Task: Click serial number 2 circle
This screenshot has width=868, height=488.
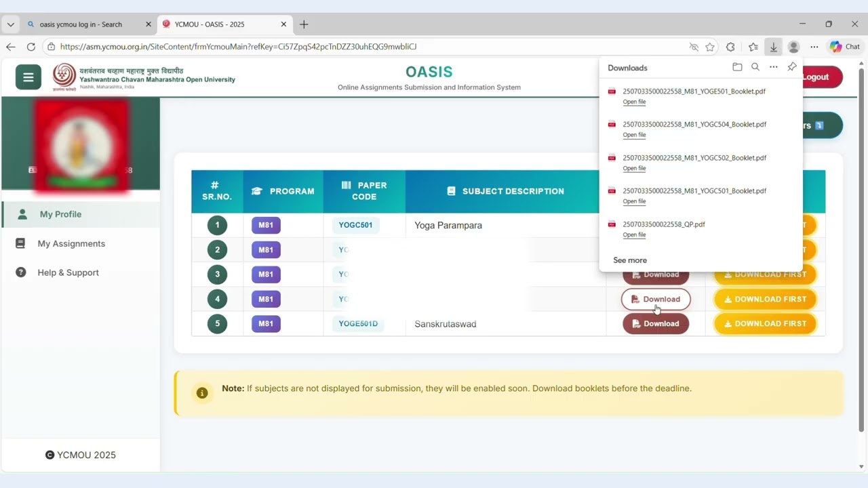Action: pyautogui.click(x=218, y=250)
